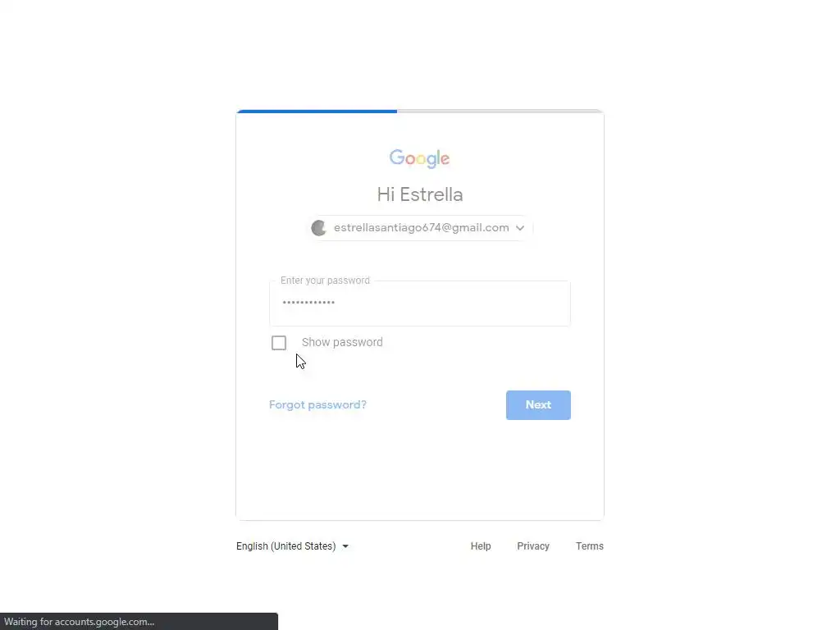Click the Hi Estrella heading
840x630 pixels.
[419, 194]
